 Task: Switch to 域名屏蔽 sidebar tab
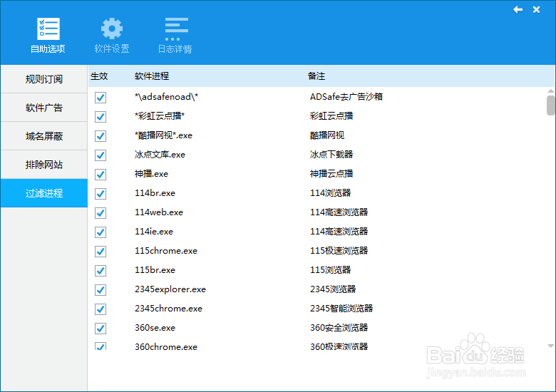pyautogui.click(x=44, y=136)
